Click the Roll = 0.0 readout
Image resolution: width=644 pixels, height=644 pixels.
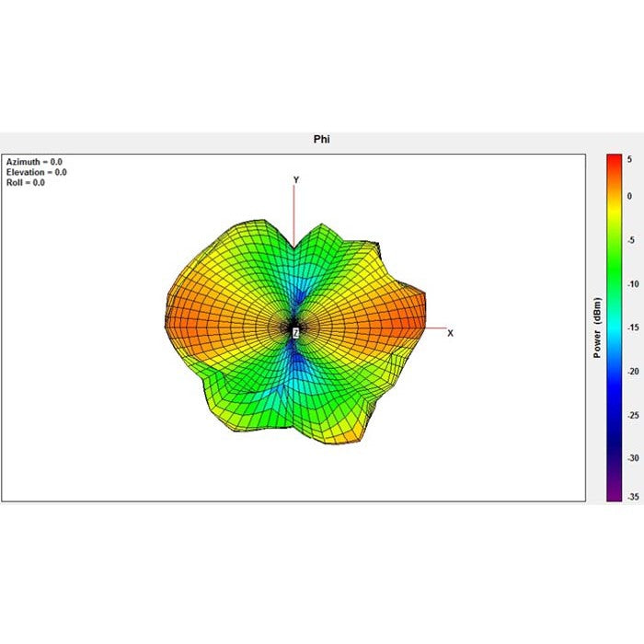(25, 182)
